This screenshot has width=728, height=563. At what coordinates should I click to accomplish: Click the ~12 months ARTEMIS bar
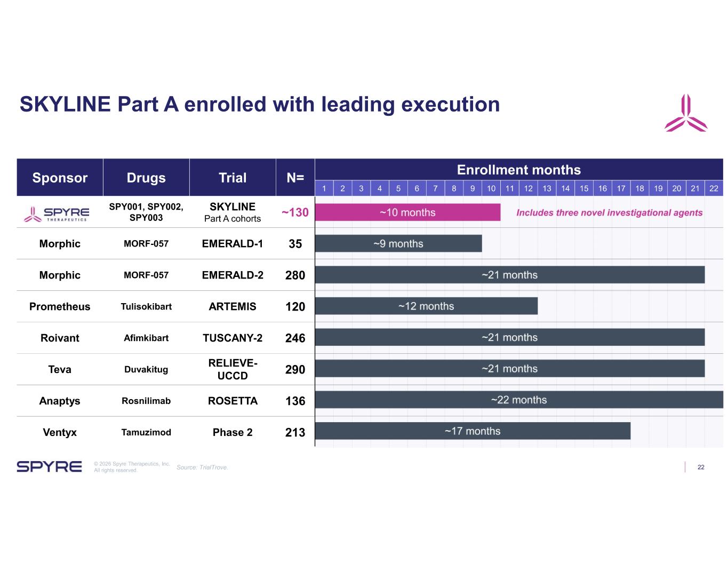coord(426,306)
